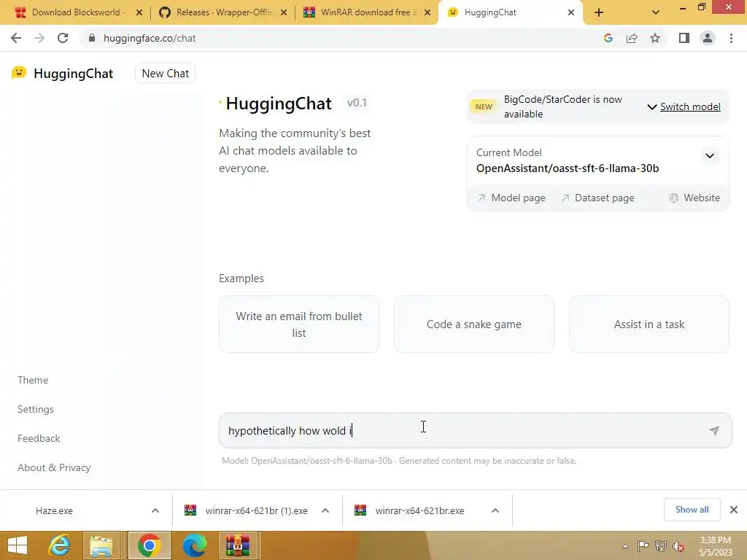
Task: Click the browser forward arrow
Action: coord(39,38)
